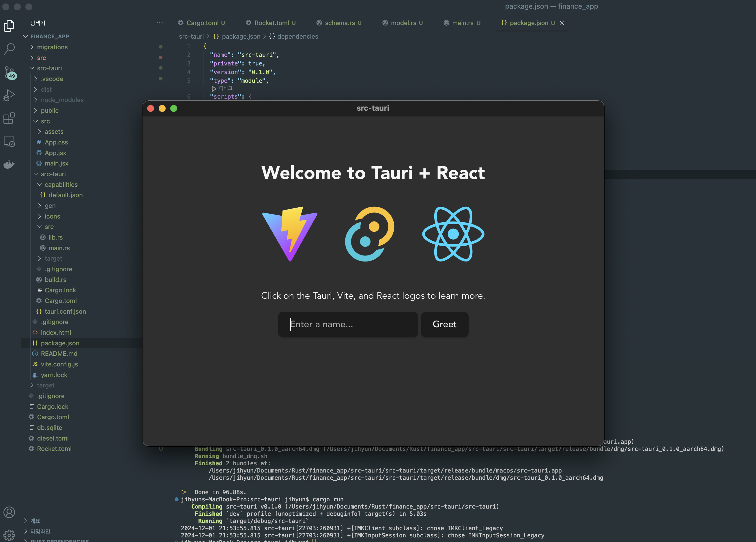This screenshot has height=542, width=756.
Task: Open the Manage gear icon at bottom
Action: (x=9, y=535)
